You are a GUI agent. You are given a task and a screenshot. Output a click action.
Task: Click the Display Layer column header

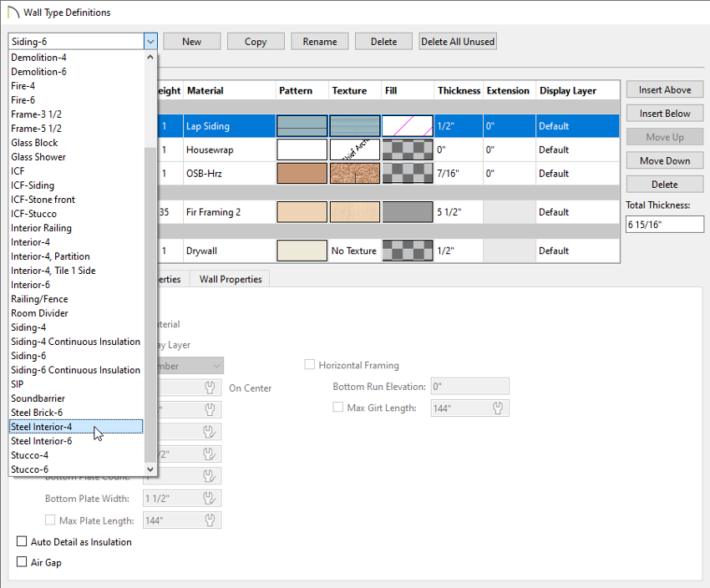point(578,90)
